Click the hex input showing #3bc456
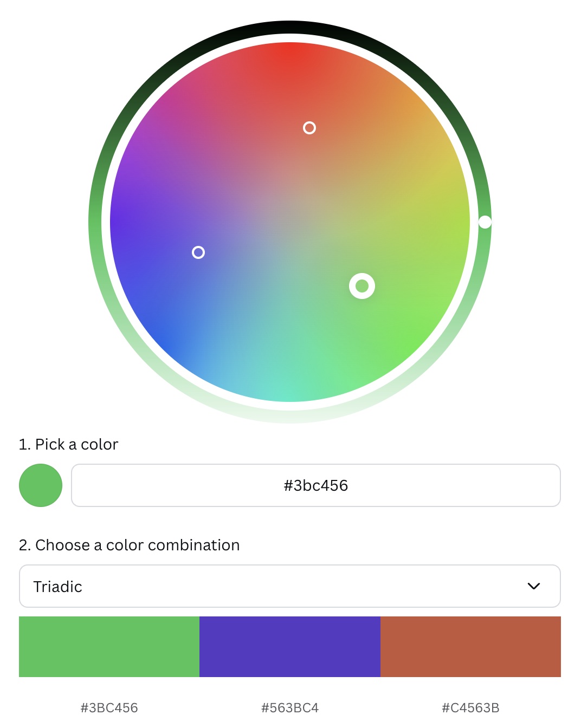 click(x=316, y=485)
